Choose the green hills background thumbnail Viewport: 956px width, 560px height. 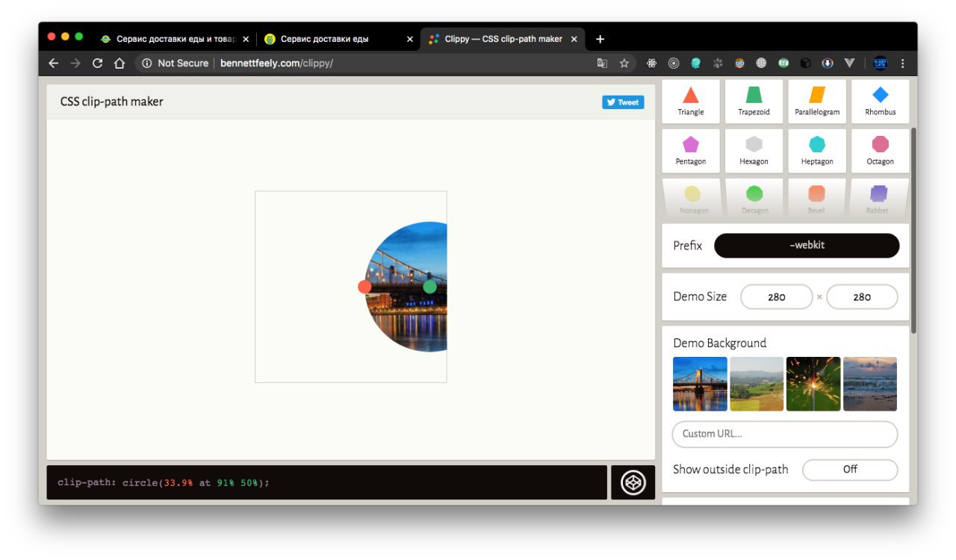tap(757, 384)
